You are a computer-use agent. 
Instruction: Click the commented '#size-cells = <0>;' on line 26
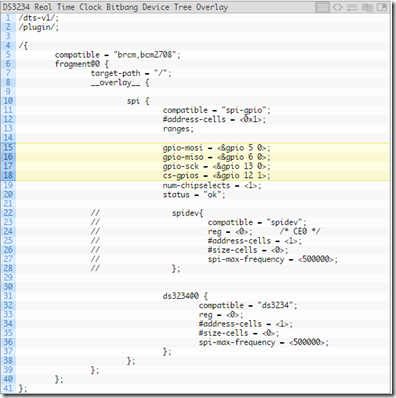248,250
